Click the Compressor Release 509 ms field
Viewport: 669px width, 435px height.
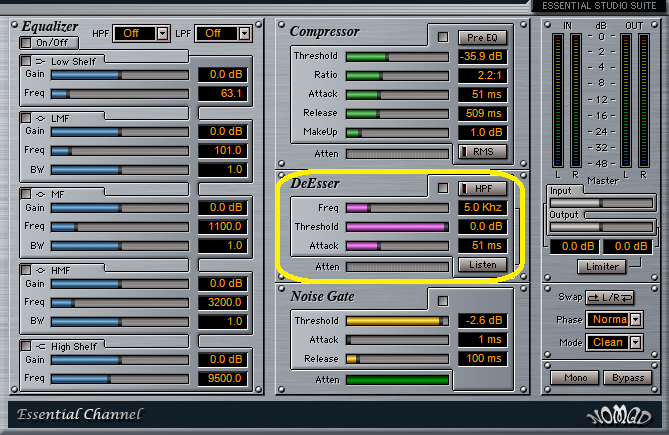(483, 113)
